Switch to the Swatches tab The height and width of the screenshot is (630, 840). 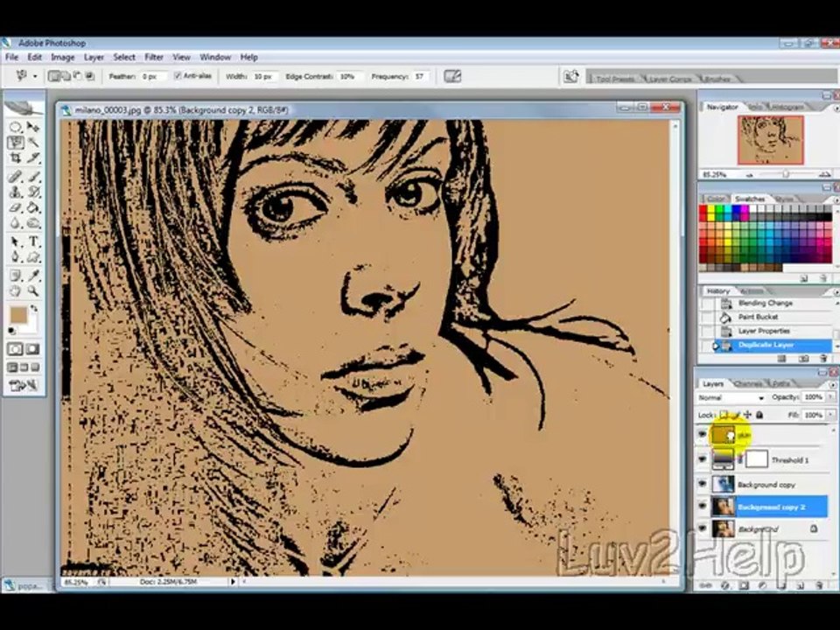click(750, 199)
